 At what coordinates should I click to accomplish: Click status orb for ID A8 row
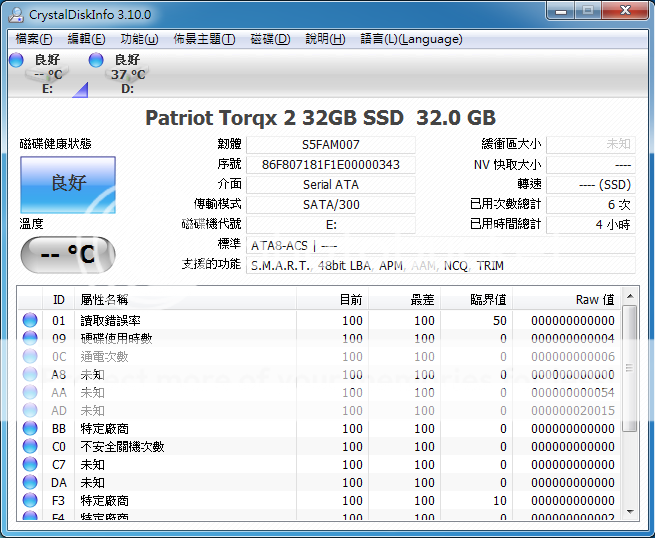30,374
